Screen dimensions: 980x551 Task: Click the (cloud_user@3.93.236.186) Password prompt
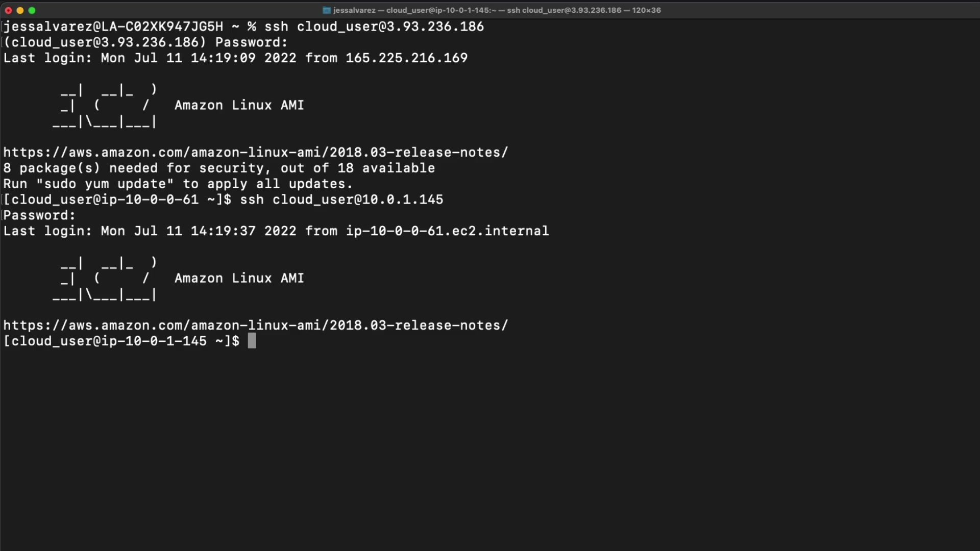[x=145, y=42]
